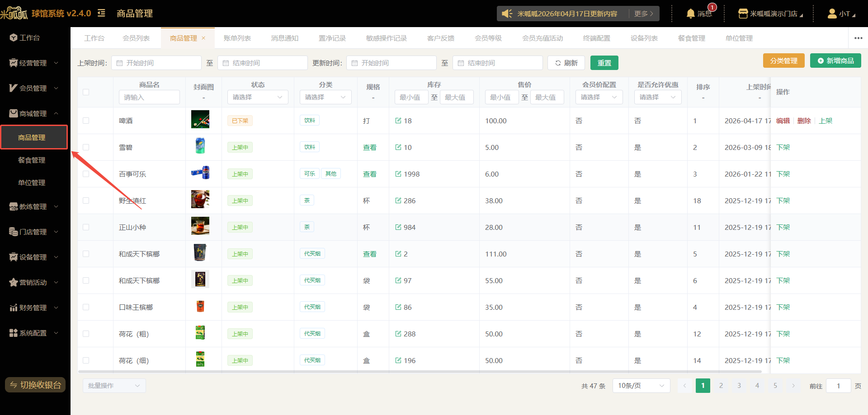868x415 pixels.
Task: Open 单位管理 in the sidebar
Action: tap(32, 182)
